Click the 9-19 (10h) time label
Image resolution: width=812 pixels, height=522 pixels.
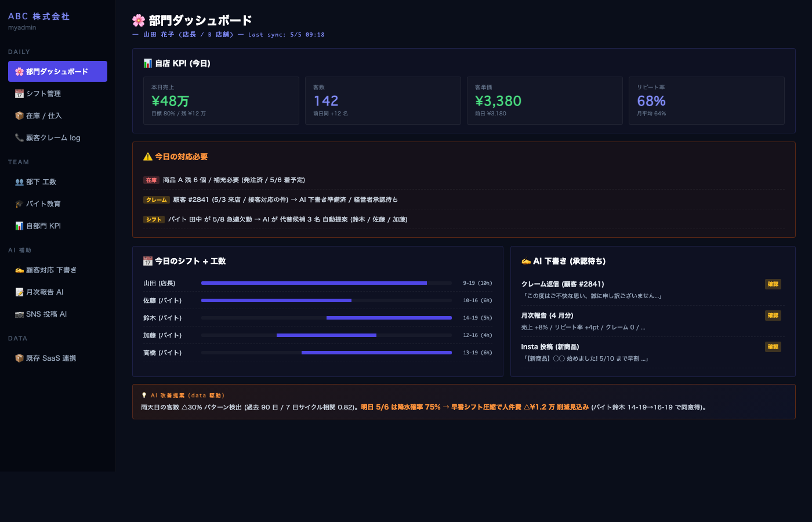pyautogui.click(x=477, y=283)
